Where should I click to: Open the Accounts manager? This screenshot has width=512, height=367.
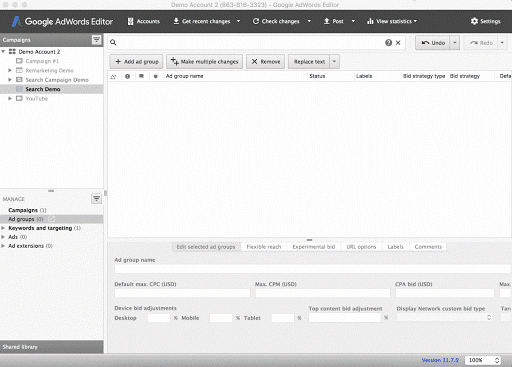(144, 21)
